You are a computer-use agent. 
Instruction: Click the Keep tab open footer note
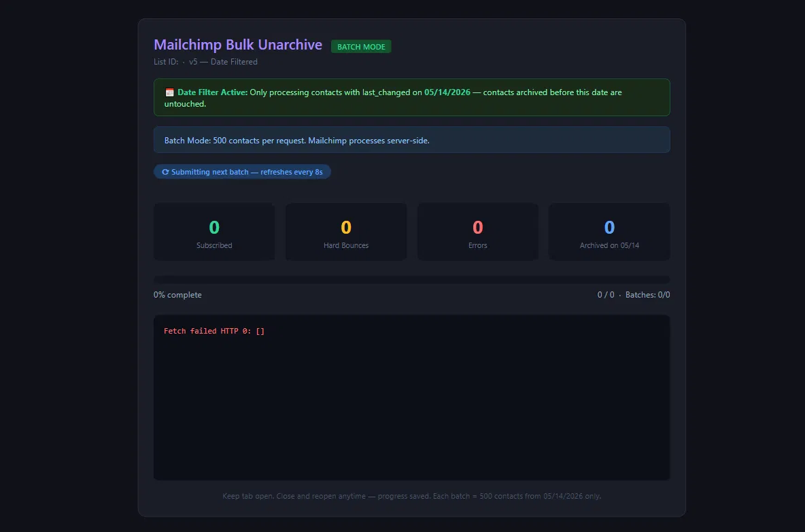click(412, 496)
